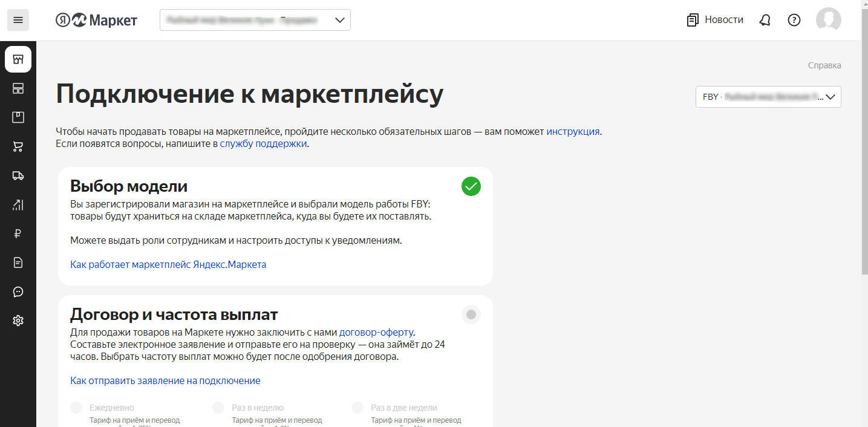The image size is (868, 427).
Task: Open the dashboard grid icon in sidebar
Action: click(18, 88)
